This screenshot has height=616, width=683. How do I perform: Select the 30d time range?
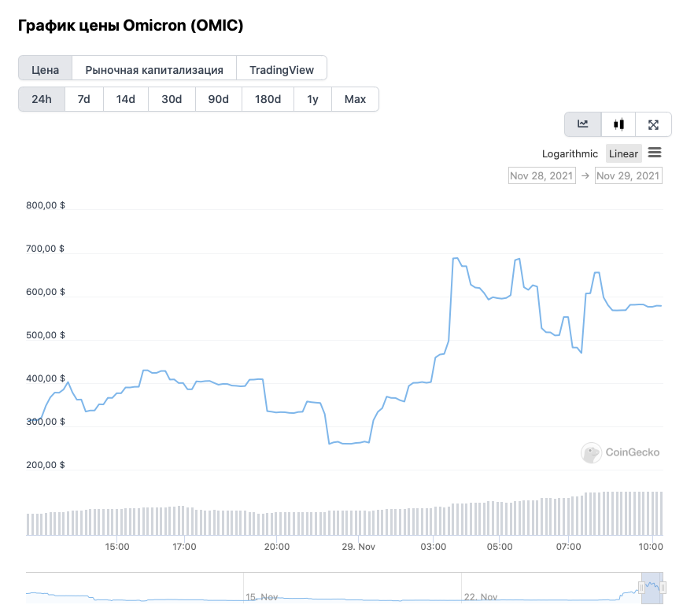point(172,99)
